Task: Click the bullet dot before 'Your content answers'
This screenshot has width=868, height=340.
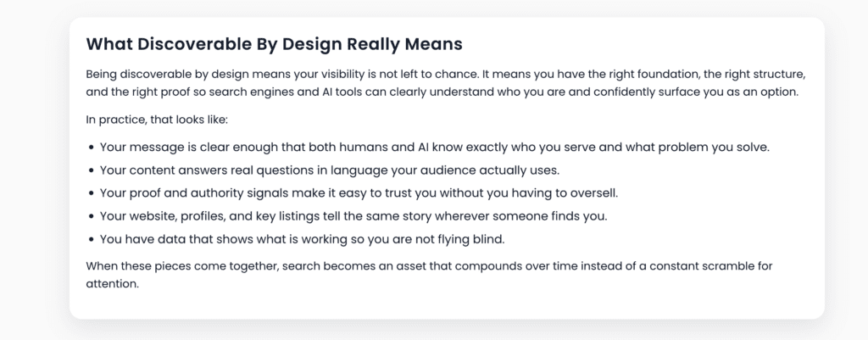Action: [x=91, y=170]
